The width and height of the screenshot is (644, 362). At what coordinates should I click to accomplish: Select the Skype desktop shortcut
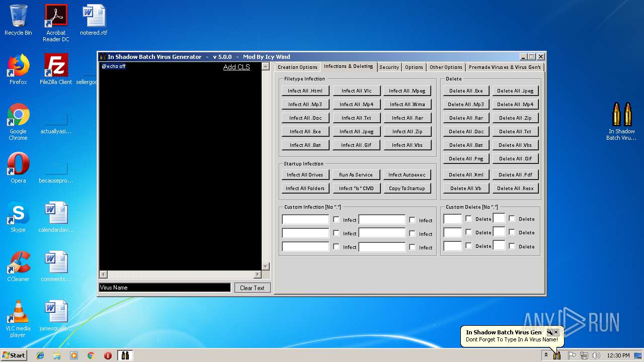click(18, 217)
